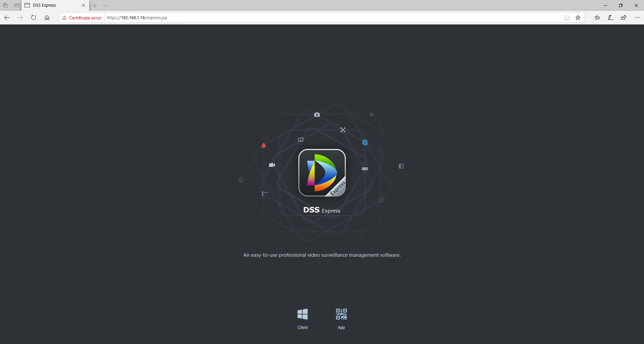Open the browser home page
Viewport: 644px width, 344px height.
(x=47, y=18)
